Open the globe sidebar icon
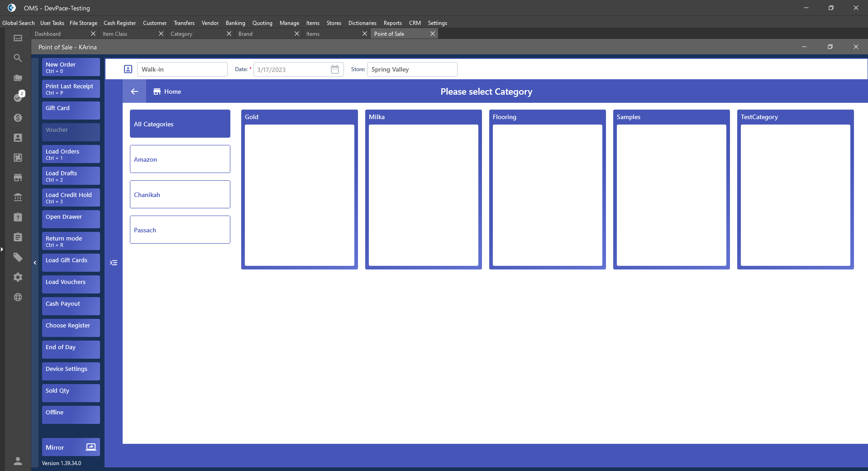The height and width of the screenshot is (471, 868). (x=18, y=297)
